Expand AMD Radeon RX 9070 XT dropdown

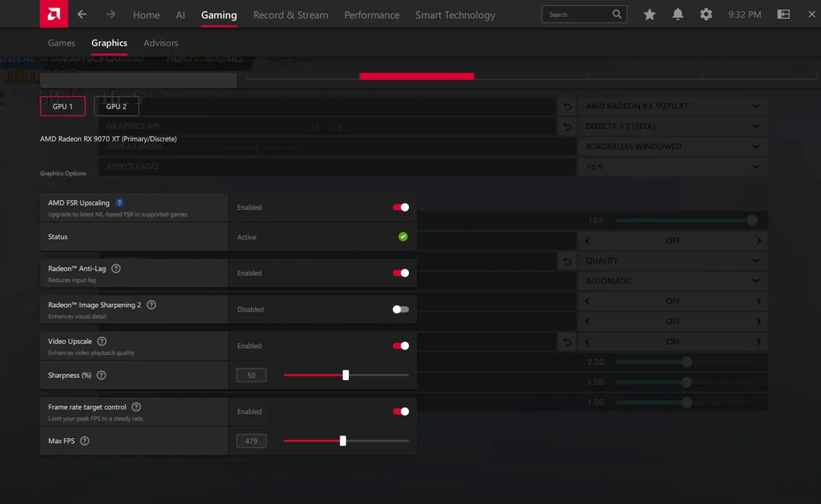pyautogui.click(x=672, y=106)
